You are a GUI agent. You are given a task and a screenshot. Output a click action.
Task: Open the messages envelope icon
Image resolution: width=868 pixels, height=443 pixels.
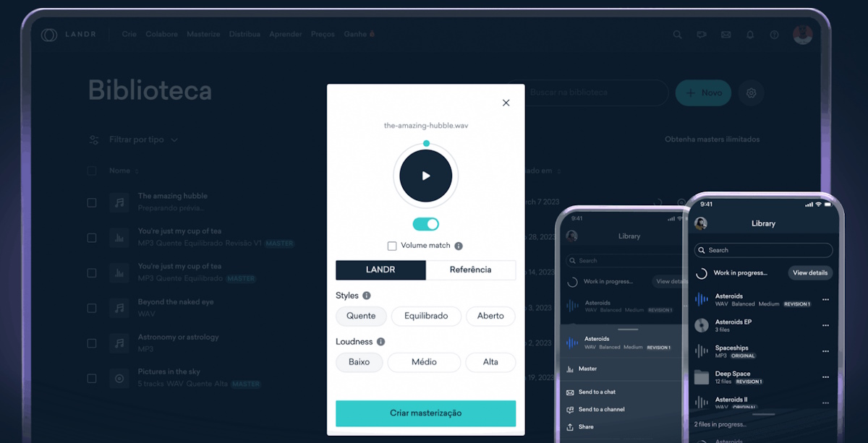(726, 35)
